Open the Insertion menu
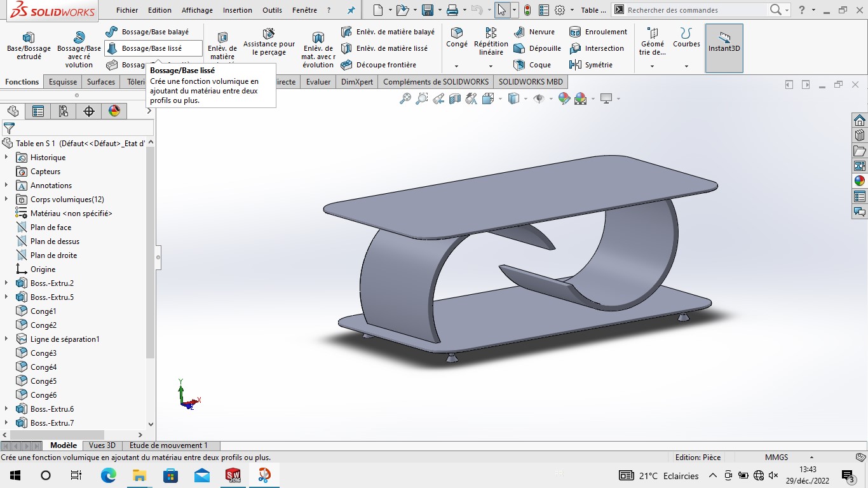The image size is (868, 488). 237,10
